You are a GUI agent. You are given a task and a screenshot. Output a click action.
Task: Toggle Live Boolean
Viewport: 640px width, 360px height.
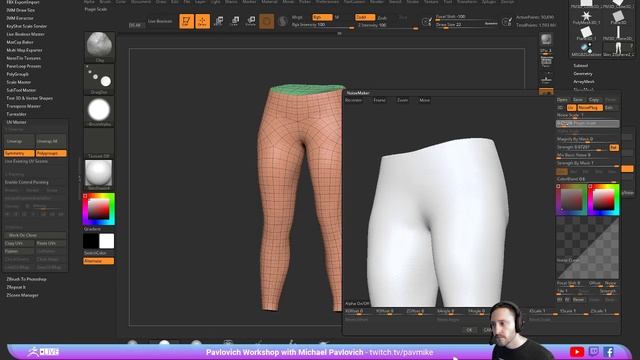(x=160, y=21)
